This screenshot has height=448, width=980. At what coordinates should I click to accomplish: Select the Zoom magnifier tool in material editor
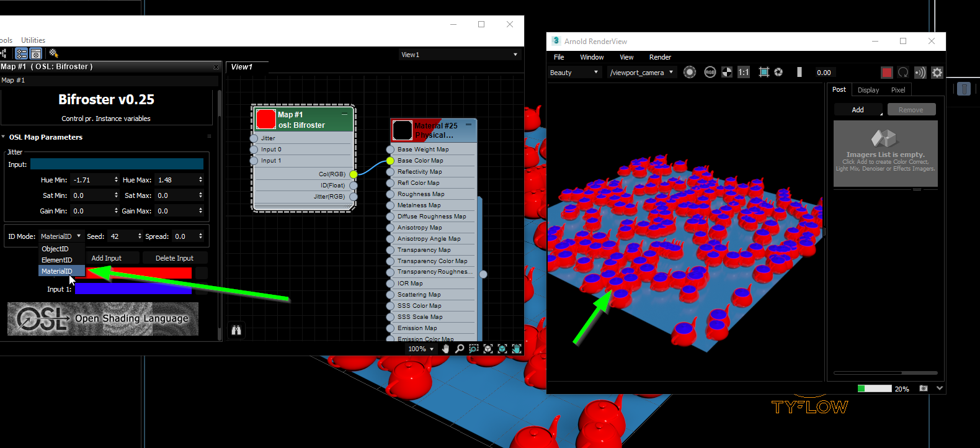[x=460, y=349]
